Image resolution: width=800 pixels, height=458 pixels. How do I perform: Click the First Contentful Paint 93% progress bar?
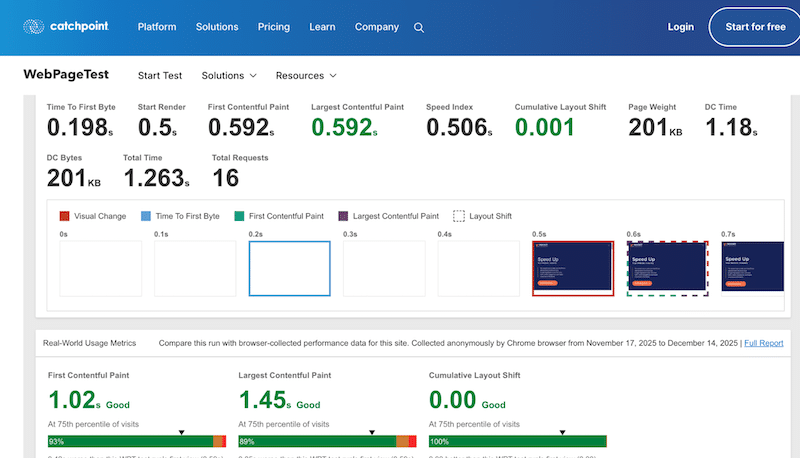(130, 441)
